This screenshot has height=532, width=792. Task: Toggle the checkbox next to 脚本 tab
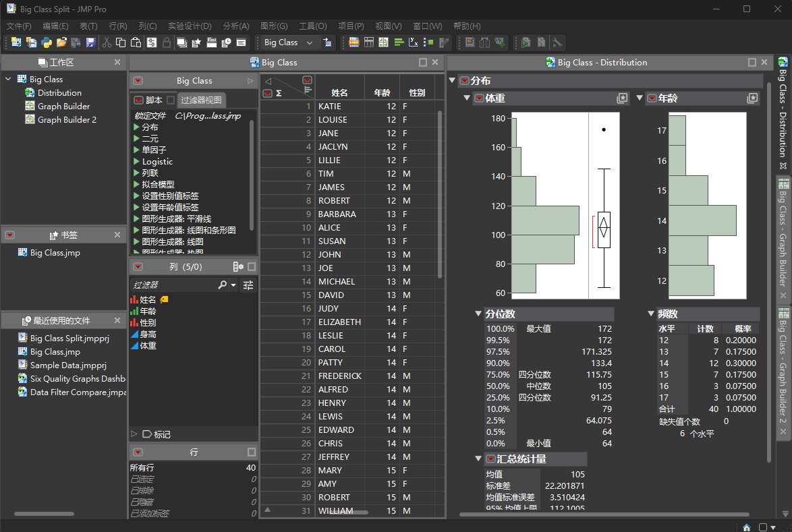[171, 100]
